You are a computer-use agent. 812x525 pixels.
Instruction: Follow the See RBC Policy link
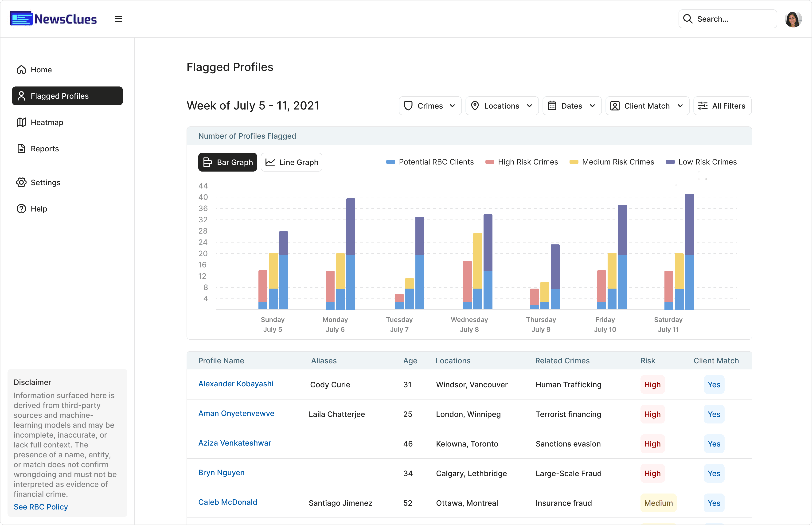pyautogui.click(x=41, y=507)
